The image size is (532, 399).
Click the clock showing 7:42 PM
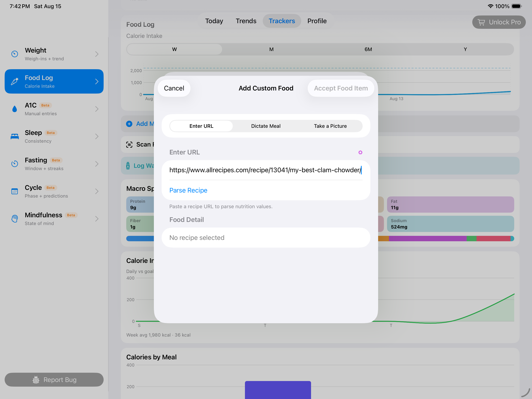pyautogui.click(x=20, y=6)
